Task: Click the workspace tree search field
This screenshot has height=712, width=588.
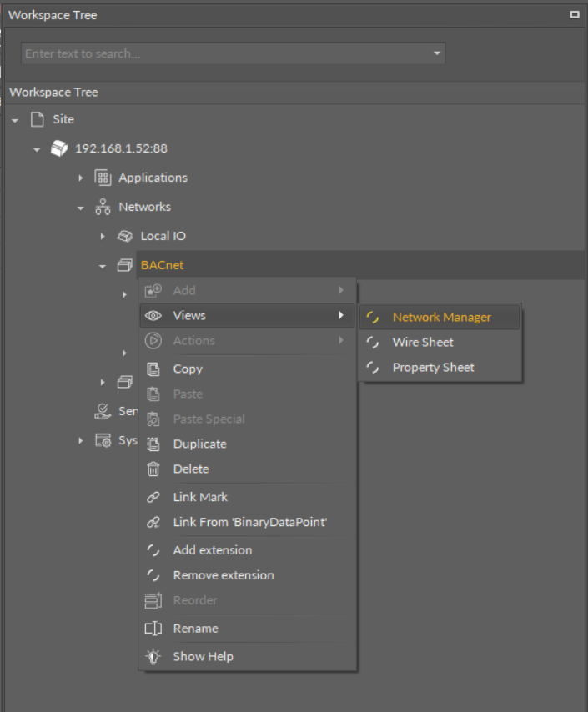Action: pos(225,53)
